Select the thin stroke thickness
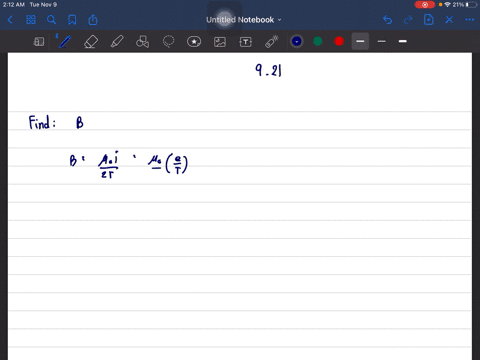The image size is (480, 360). click(382, 41)
